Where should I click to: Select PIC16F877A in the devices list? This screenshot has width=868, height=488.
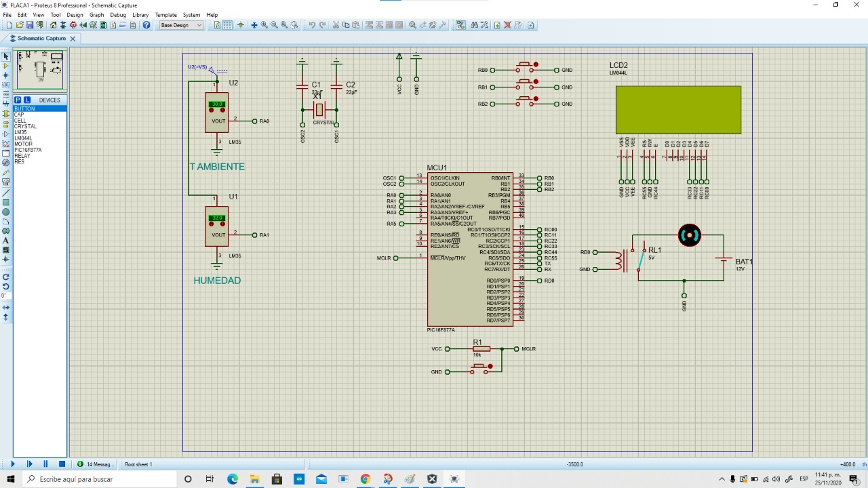click(28, 150)
